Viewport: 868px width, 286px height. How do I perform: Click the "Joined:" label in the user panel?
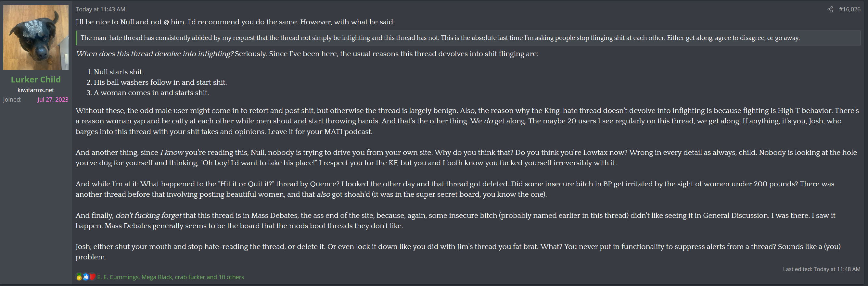pos(12,99)
